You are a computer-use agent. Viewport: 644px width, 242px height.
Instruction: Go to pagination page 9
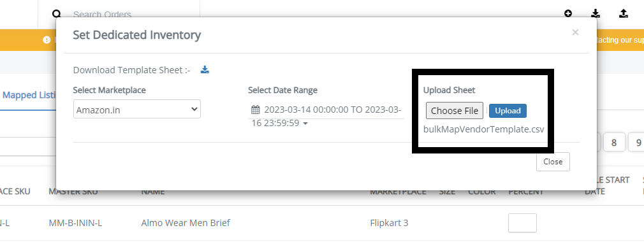pyautogui.click(x=638, y=142)
